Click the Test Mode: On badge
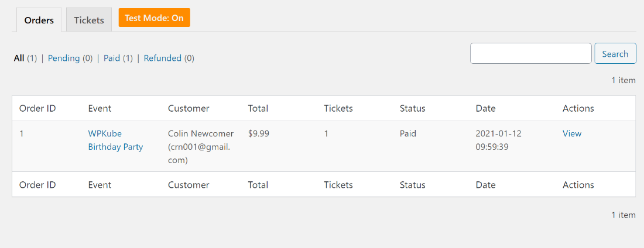Screen dimensions: 644x248 [154, 18]
